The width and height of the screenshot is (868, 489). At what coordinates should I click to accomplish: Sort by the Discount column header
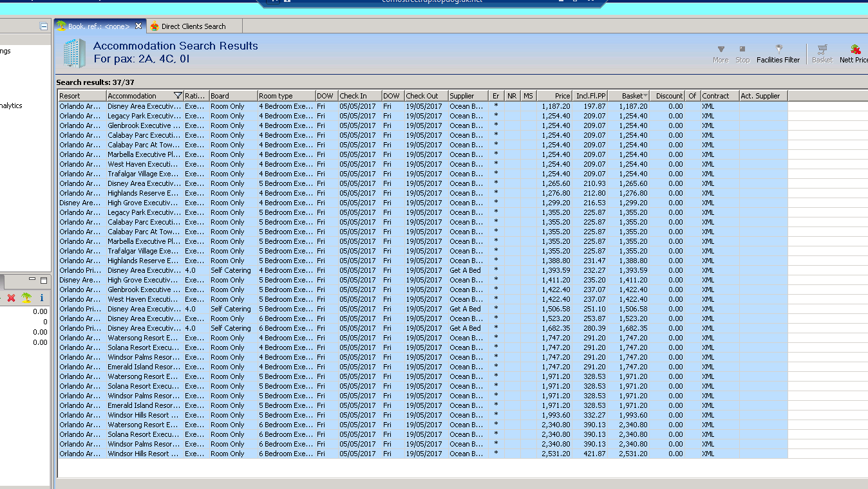click(668, 96)
